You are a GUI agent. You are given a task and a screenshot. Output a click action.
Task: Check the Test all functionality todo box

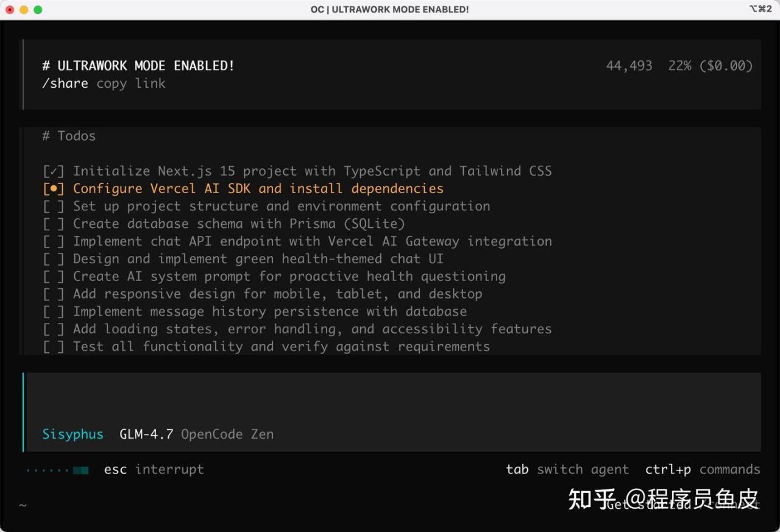(53, 347)
